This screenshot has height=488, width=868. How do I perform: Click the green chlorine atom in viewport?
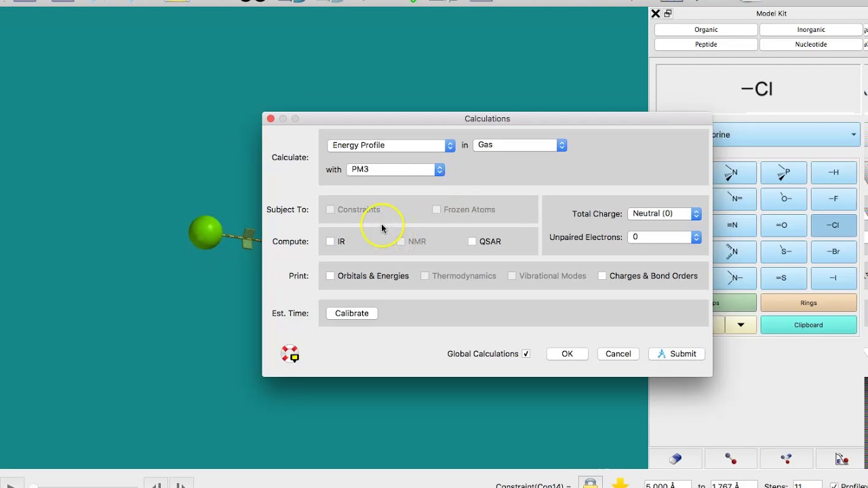(x=205, y=232)
